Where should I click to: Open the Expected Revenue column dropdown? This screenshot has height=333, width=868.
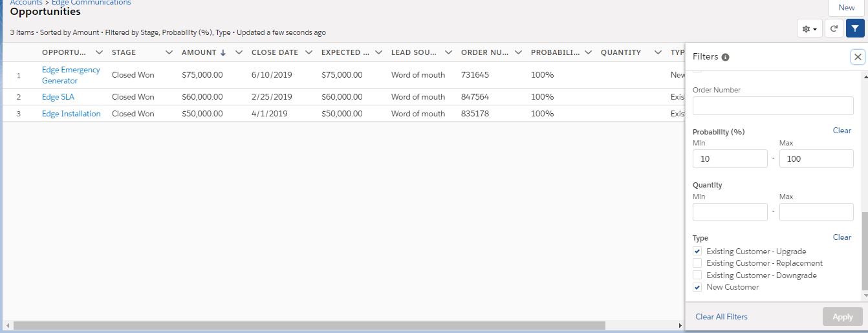378,52
